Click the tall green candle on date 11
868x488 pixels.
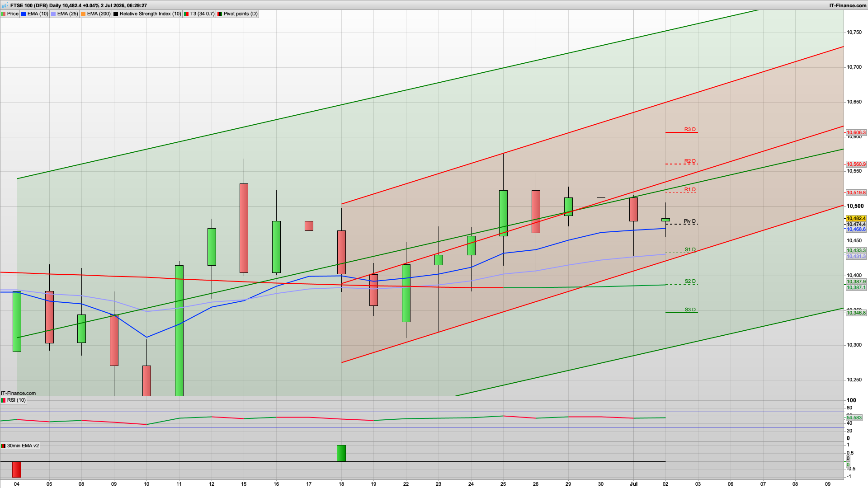[179, 331]
